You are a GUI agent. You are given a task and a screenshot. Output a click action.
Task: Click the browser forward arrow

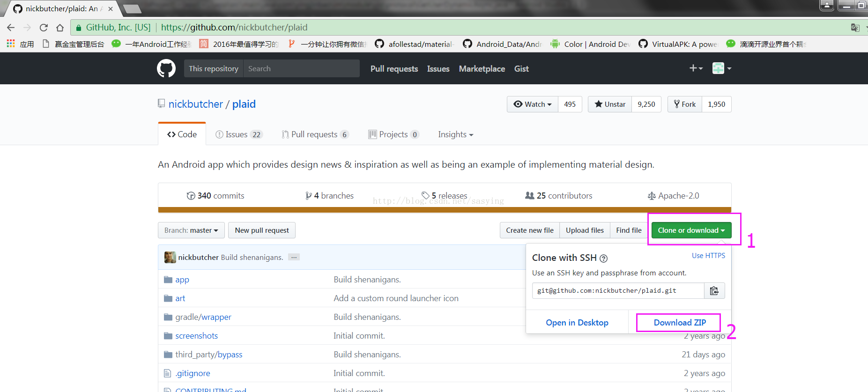pyautogui.click(x=27, y=28)
